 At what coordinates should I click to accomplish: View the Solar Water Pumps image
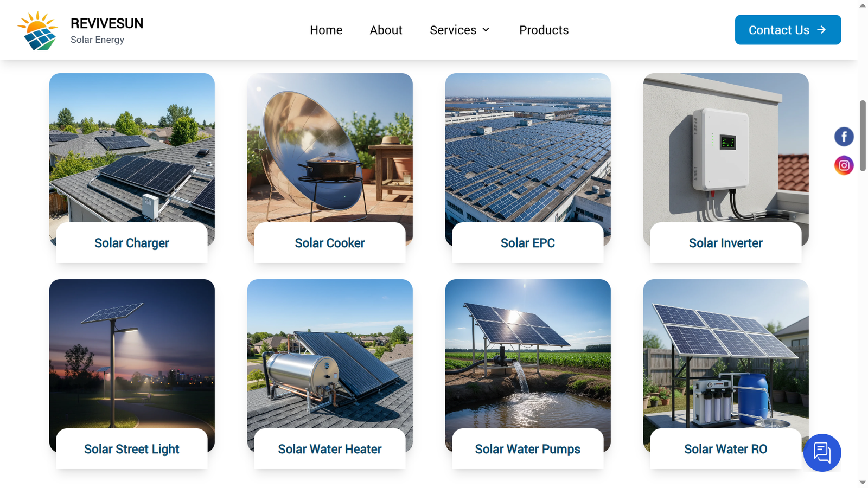coord(528,354)
